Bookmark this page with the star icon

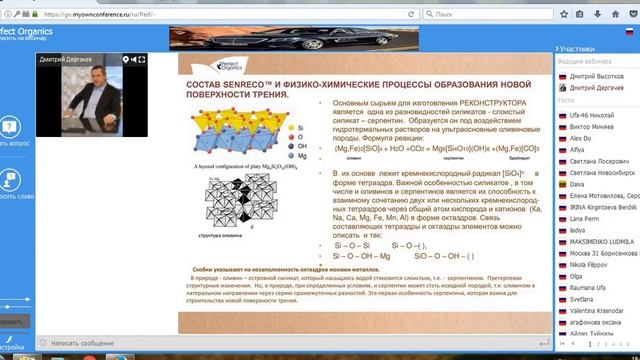coord(564,14)
